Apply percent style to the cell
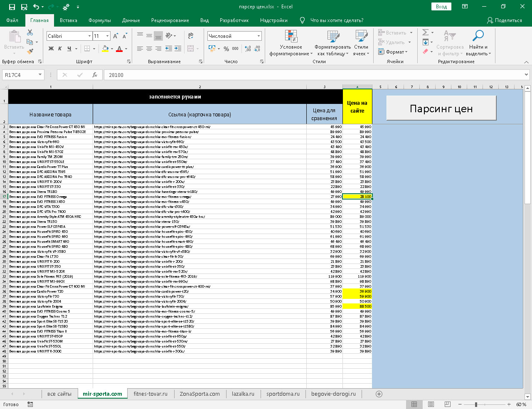 click(x=226, y=49)
